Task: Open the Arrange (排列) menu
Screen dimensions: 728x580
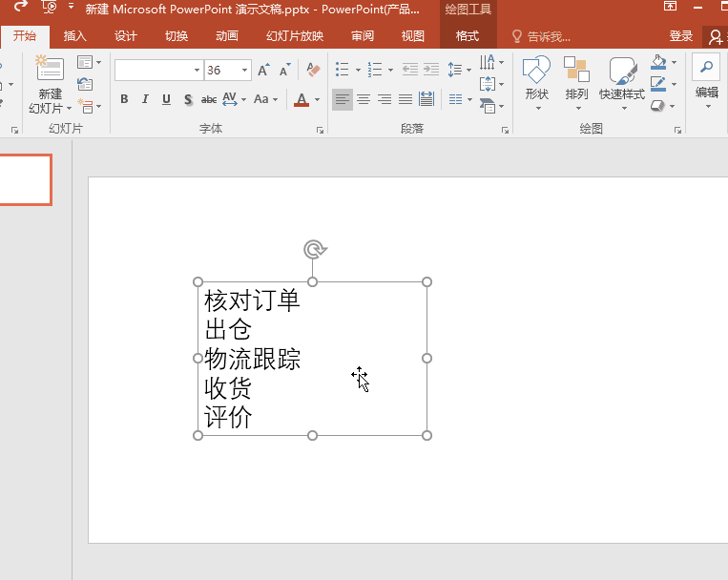Action: point(576,83)
